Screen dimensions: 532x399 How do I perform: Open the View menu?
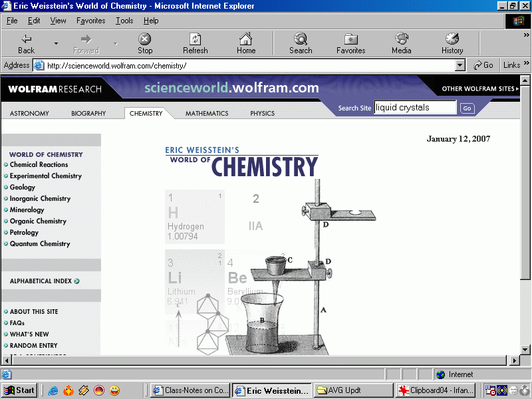[x=58, y=21]
